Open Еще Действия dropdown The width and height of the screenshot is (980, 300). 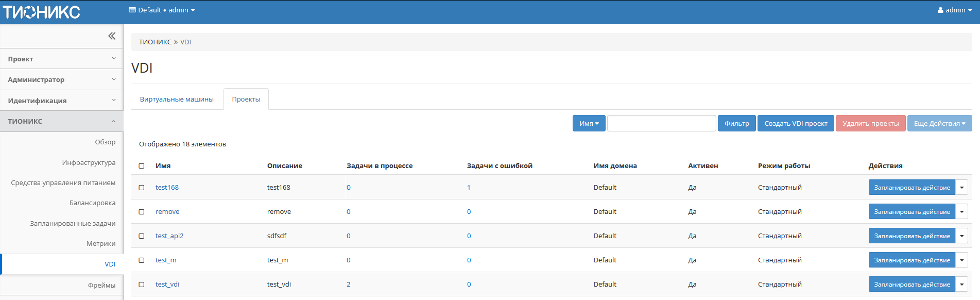939,123
